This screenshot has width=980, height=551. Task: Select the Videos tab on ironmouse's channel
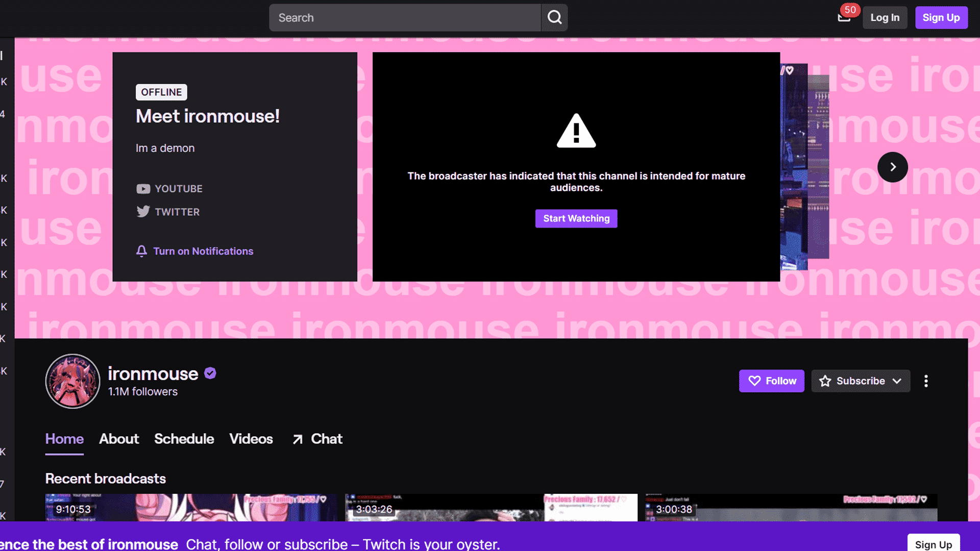click(251, 439)
